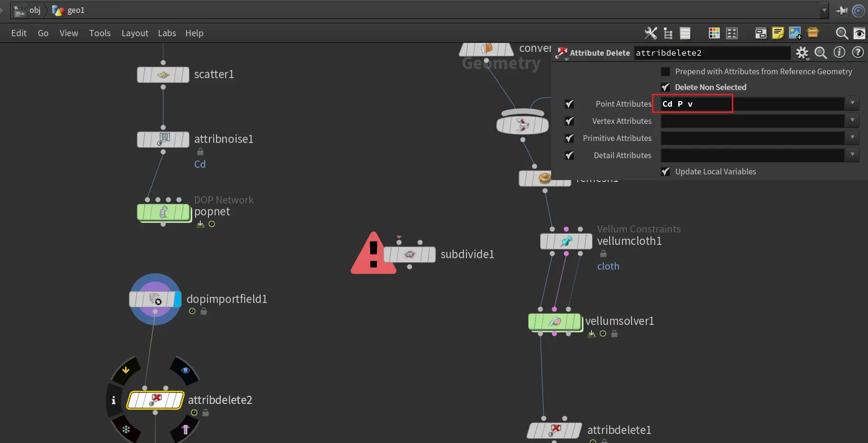Toggle the Point Attributes checkbox
Image resolution: width=868 pixels, height=443 pixels.
569,104
